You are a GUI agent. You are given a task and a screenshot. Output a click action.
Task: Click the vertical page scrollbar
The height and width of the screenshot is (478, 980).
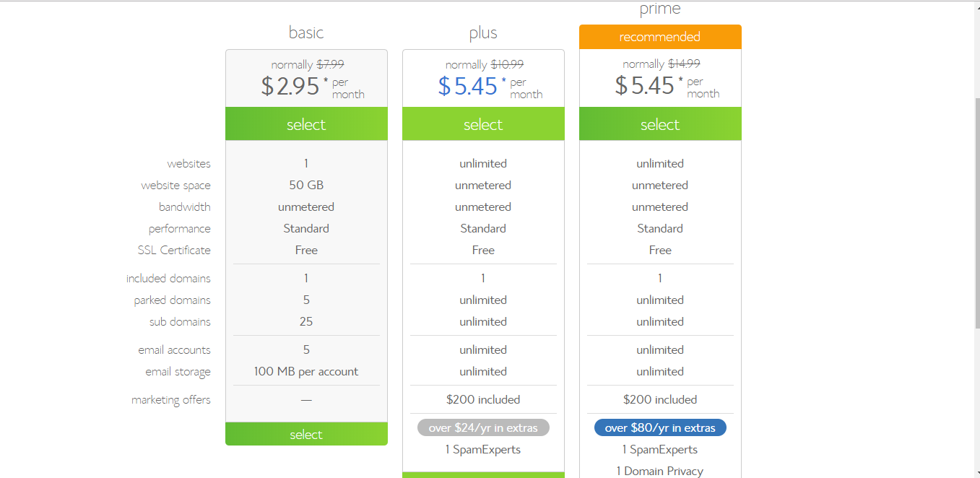click(x=975, y=239)
